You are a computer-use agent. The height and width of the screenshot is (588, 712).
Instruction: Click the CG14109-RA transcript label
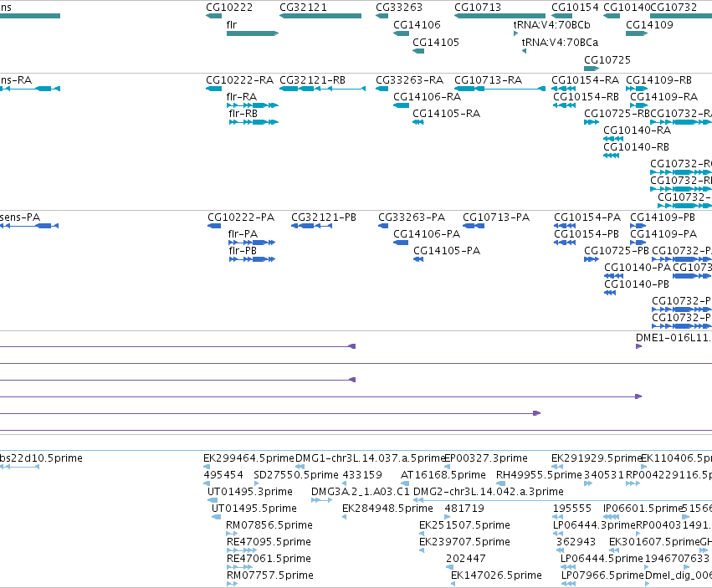[x=663, y=97]
